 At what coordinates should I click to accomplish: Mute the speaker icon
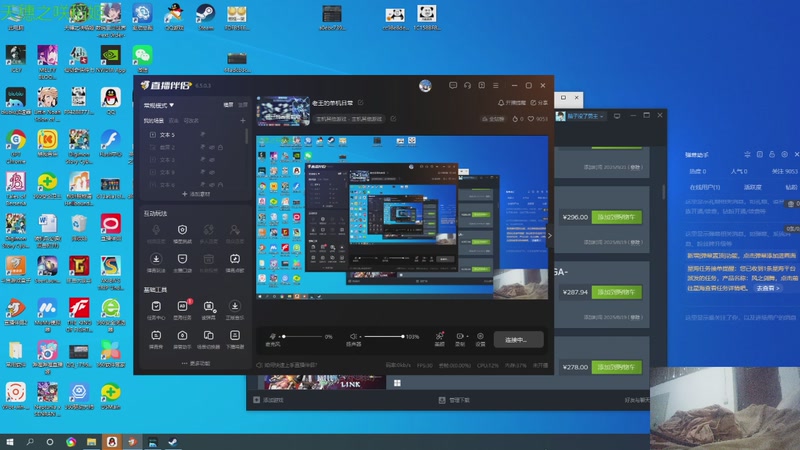point(353,336)
